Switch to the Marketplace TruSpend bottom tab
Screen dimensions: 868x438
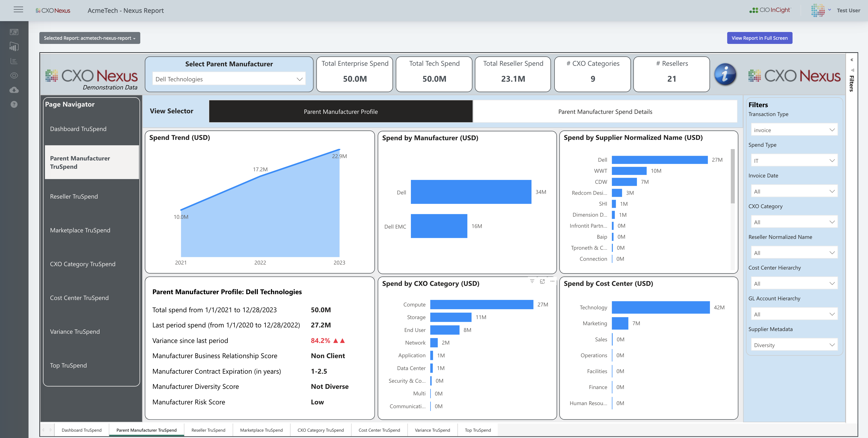pyautogui.click(x=261, y=430)
